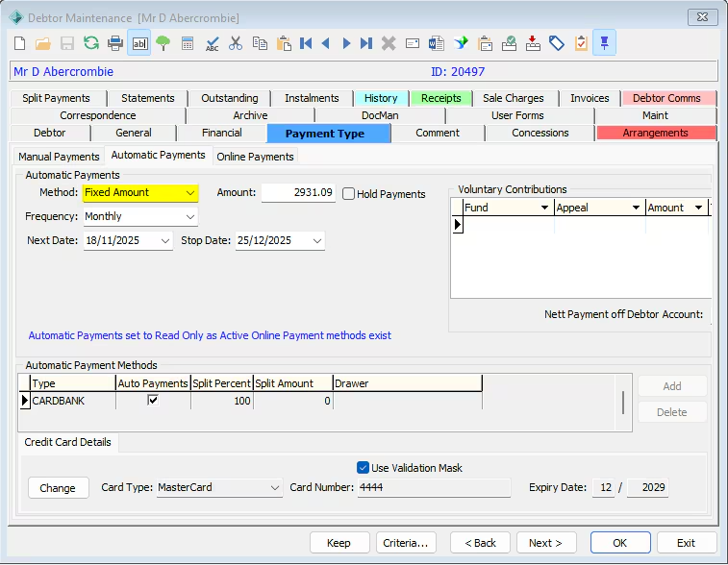Click the Cut scissors icon
The image size is (728, 565).
tap(236, 43)
